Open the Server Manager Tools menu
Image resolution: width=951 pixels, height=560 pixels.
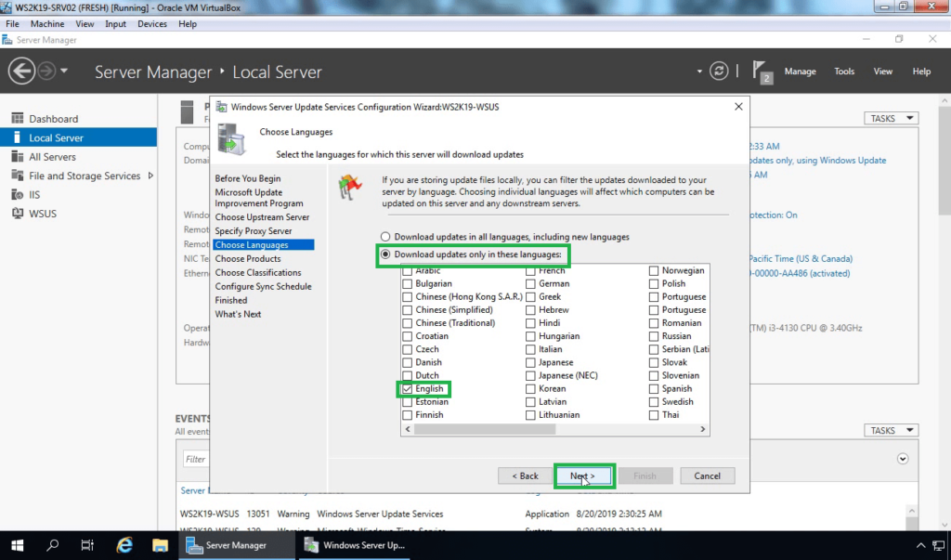[x=844, y=71]
